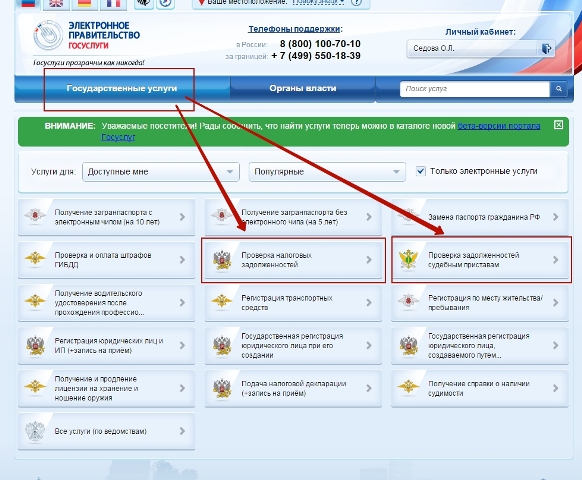This screenshot has width=582, height=480.
Task: Expand the Популярные sorting dropdown
Action: pos(327,172)
